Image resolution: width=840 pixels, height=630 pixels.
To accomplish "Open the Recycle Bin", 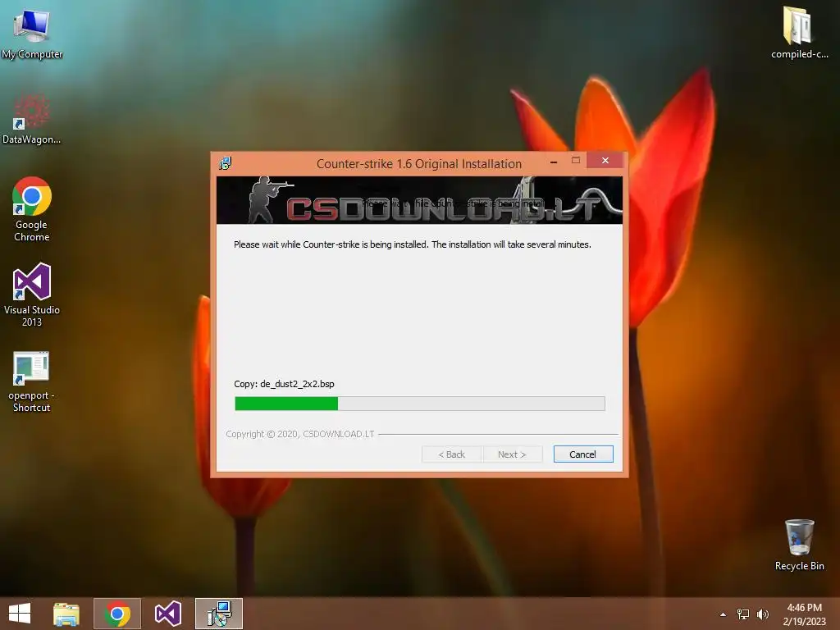I will pyautogui.click(x=799, y=545).
